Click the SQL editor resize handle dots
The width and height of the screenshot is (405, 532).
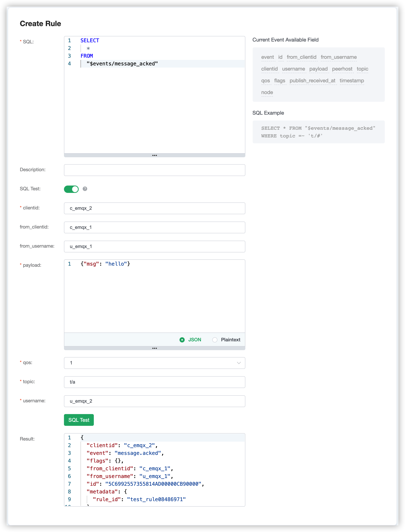[155, 155]
